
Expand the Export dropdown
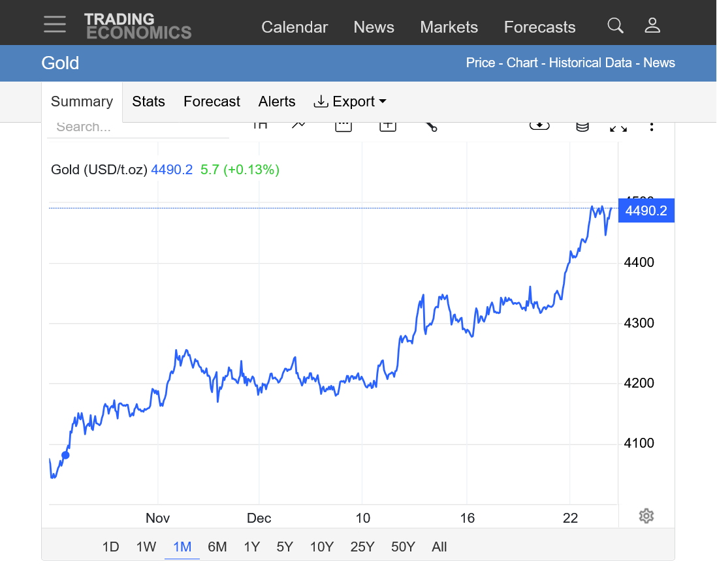click(x=351, y=102)
